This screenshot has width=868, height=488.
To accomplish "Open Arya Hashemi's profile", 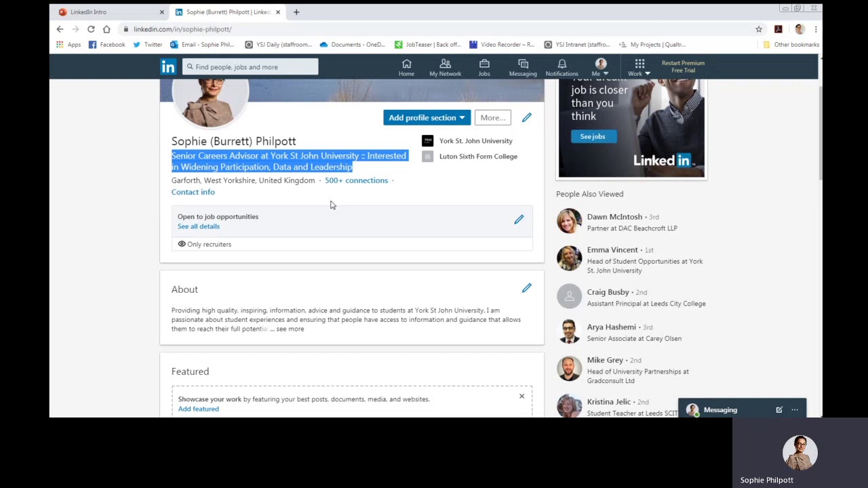I will pyautogui.click(x=611, y=327).
